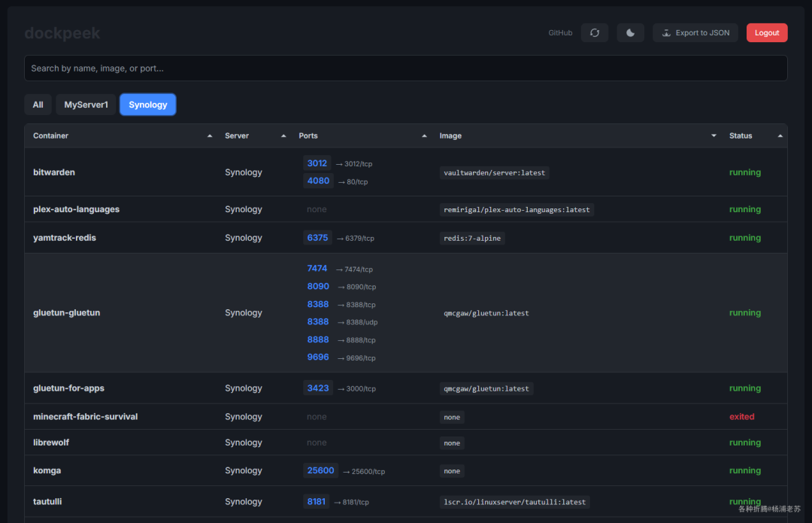Sort by Server column arrow
Viewport: 812px width, 523px height.
[283, 135]
